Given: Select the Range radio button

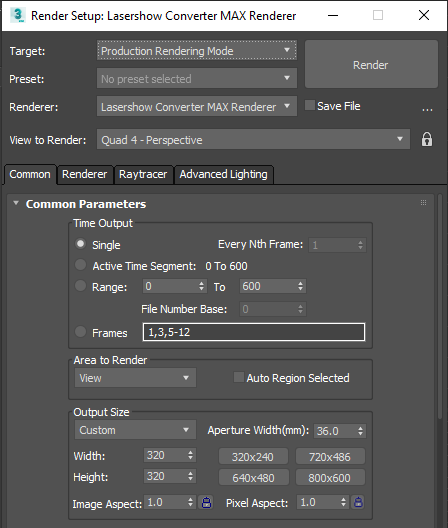Looking at the screenshot, I should (x=80, y=286).
